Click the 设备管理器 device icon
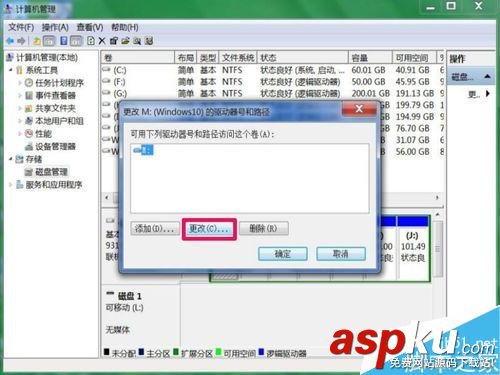The height and width of the screenshot is (375, 500). [29, 146]
